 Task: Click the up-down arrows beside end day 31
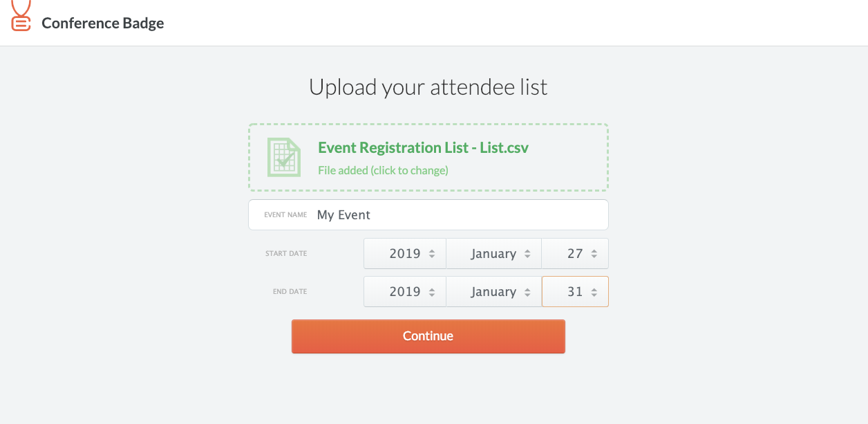coord(594,292)
